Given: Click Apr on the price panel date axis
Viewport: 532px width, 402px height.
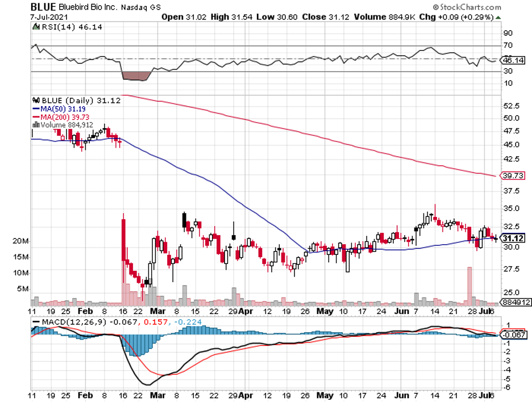Looking at the screenshot, I should [x=246, y=311].
